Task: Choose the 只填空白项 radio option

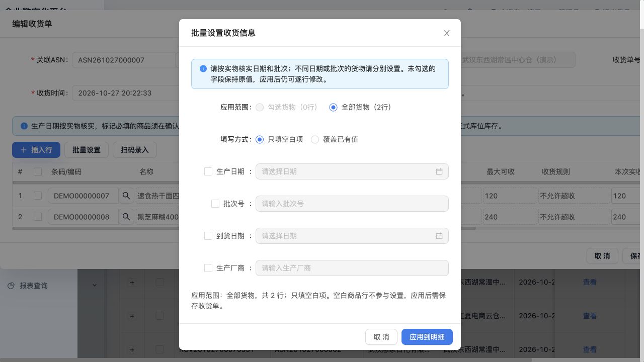Action: 260,139
